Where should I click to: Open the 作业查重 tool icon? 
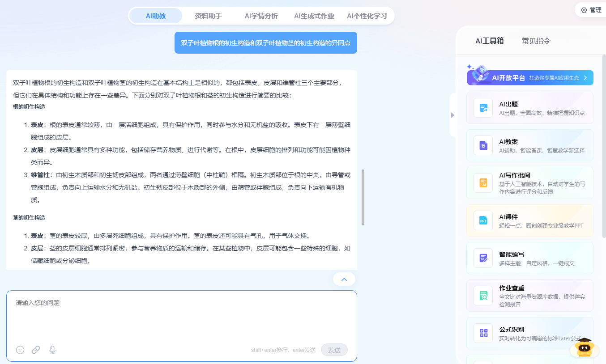[483, 296]
